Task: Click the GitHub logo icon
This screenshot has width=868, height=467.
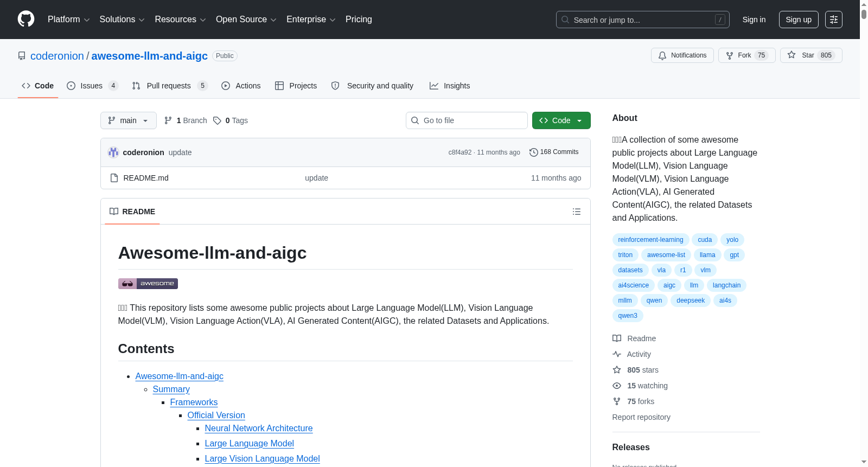Action: pyautogui.click(x=26, y=19)
